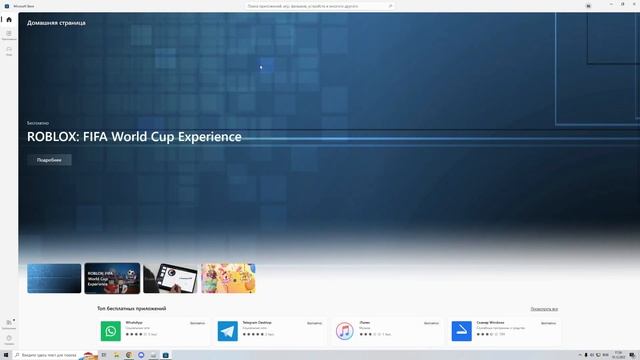Click the free label on Windows Scan card

(549, 323)
